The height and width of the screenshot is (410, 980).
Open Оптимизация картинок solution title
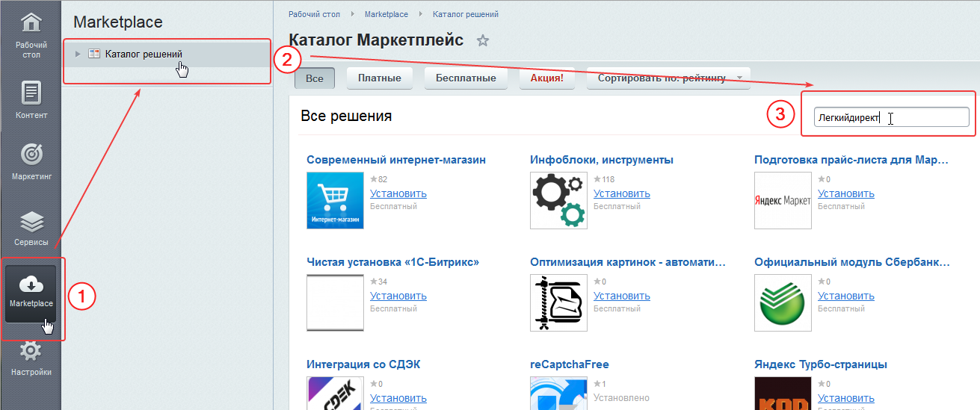click(x=627, y=262)
